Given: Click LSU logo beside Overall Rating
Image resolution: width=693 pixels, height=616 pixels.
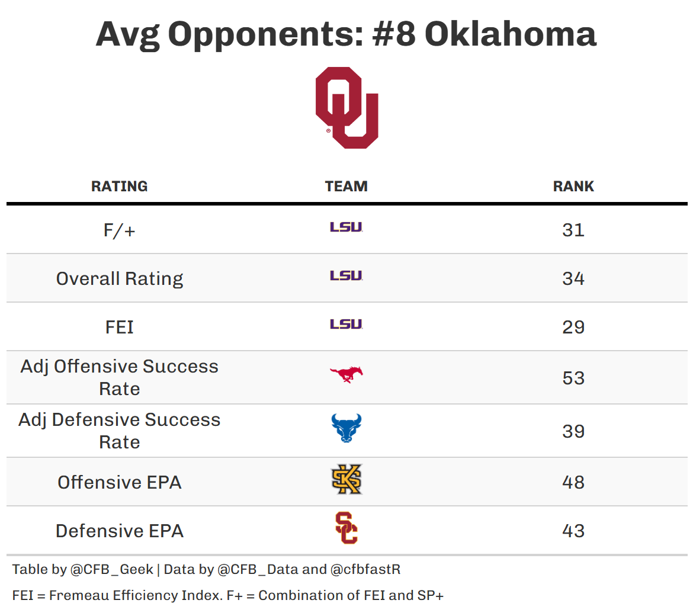Looking at the screenshot, I should click(346, 276).
